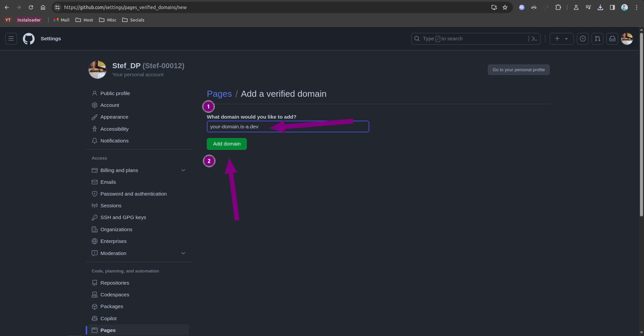This screenshot has width=644, height=336.
Task: Expand the Billing and plans section
Action: (x=183, y=170)
